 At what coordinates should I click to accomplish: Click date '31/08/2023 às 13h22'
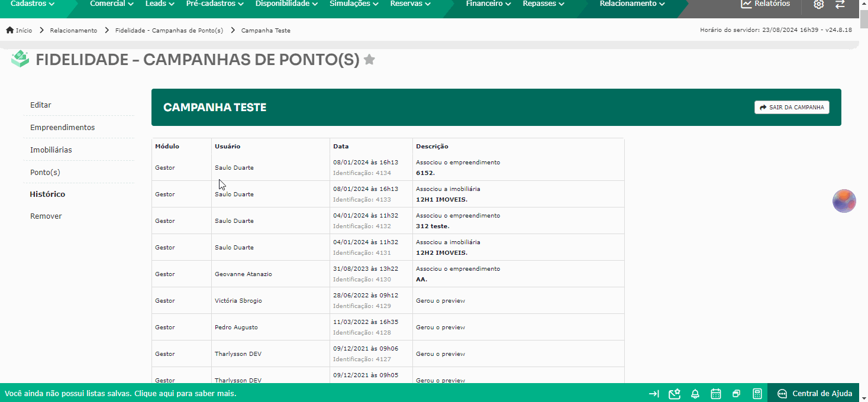[x=366, y=269]
